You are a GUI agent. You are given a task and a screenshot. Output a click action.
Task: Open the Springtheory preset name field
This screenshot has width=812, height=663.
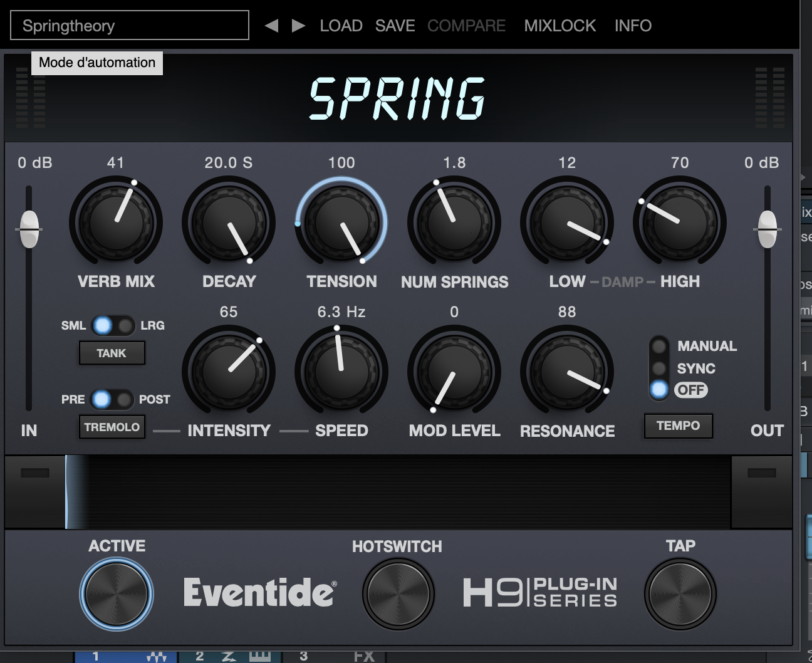(130, 26)
